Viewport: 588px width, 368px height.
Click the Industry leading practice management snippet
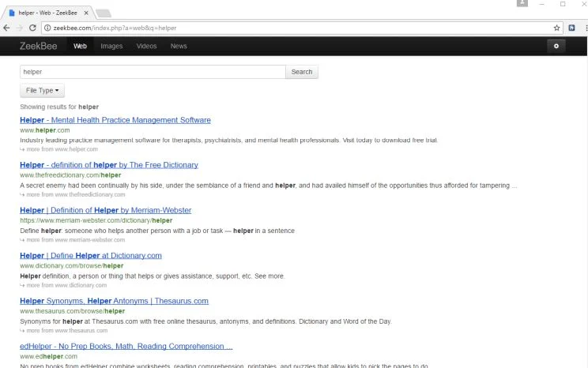coord(228,140)
